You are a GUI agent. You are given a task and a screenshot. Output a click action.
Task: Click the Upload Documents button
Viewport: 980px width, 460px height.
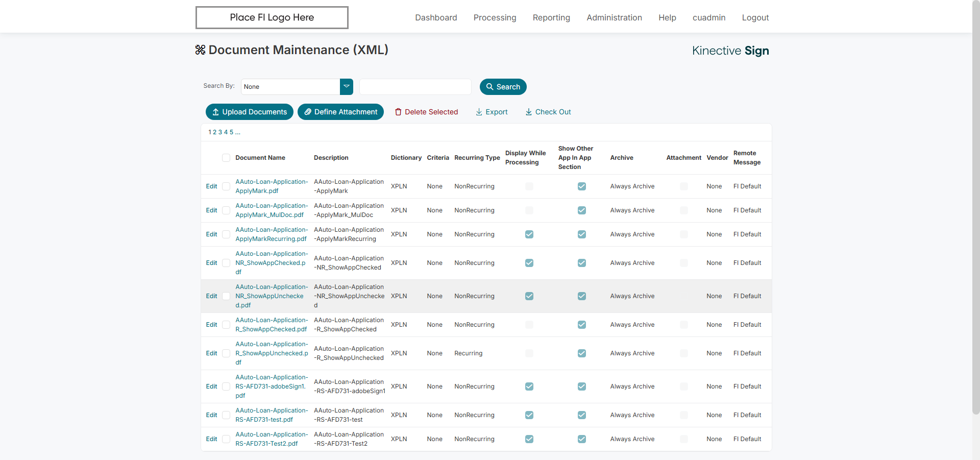tap(249, 112)
